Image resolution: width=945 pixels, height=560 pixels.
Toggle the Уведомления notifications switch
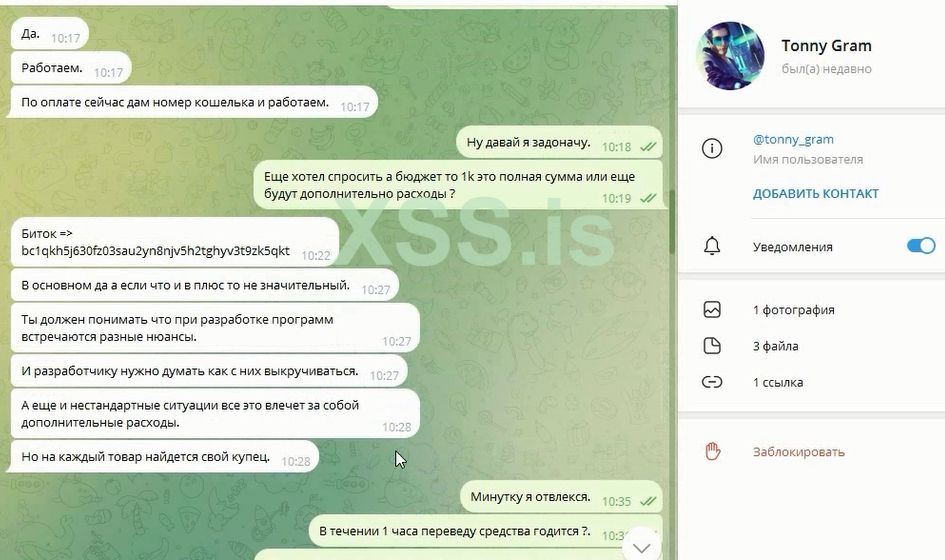(x=921, y=246)
